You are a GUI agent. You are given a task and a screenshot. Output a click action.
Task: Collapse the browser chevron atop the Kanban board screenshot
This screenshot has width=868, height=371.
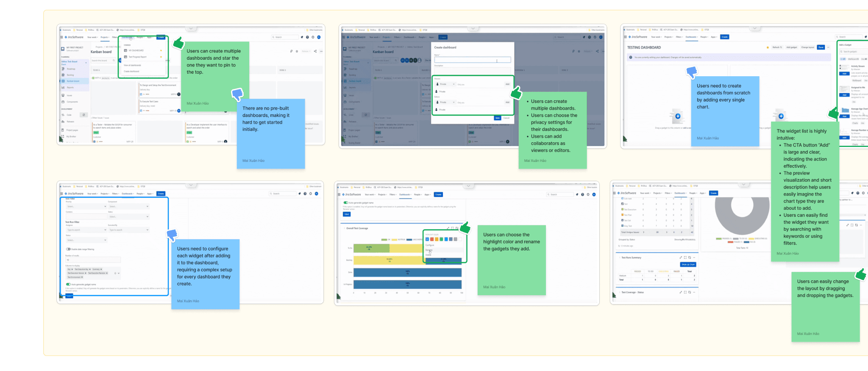pyautogui.click(x=191, y=29)
